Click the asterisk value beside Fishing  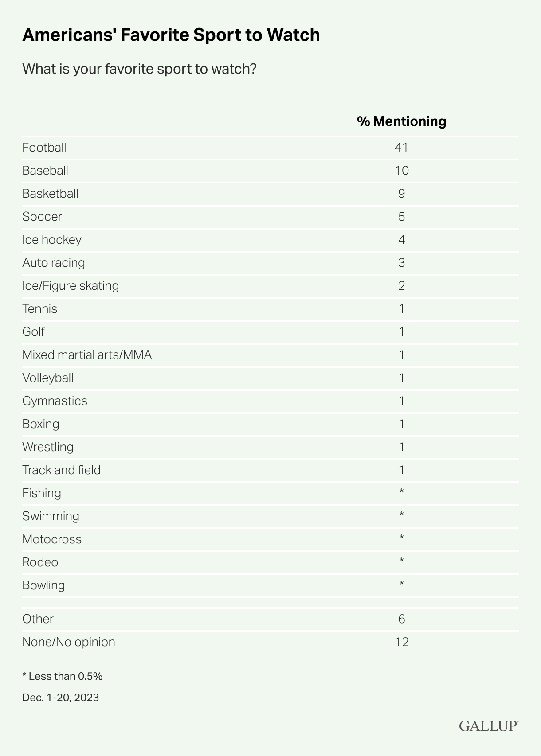401,491
